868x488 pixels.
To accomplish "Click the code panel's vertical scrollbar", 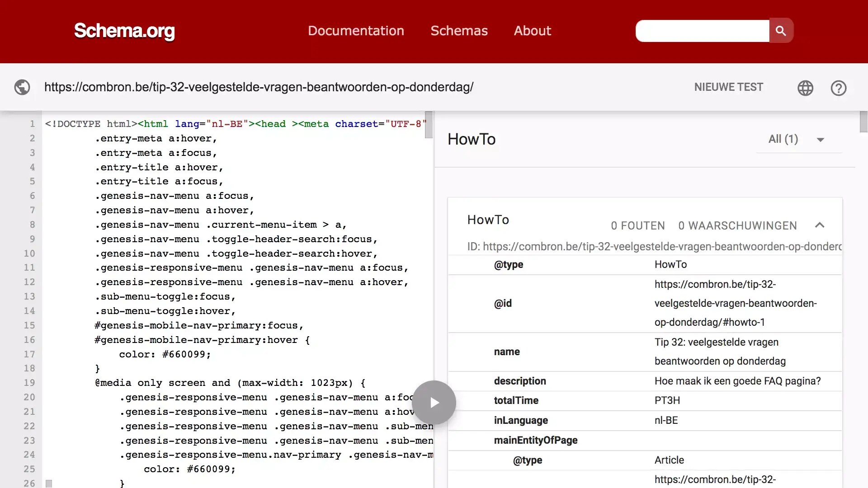I will (428, 125).
